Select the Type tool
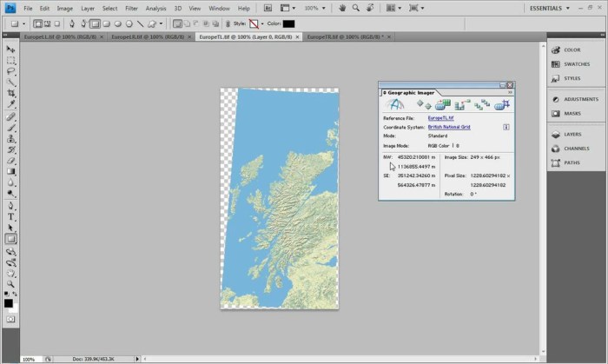Screen dimensions: 608x364 coord(11,216)
